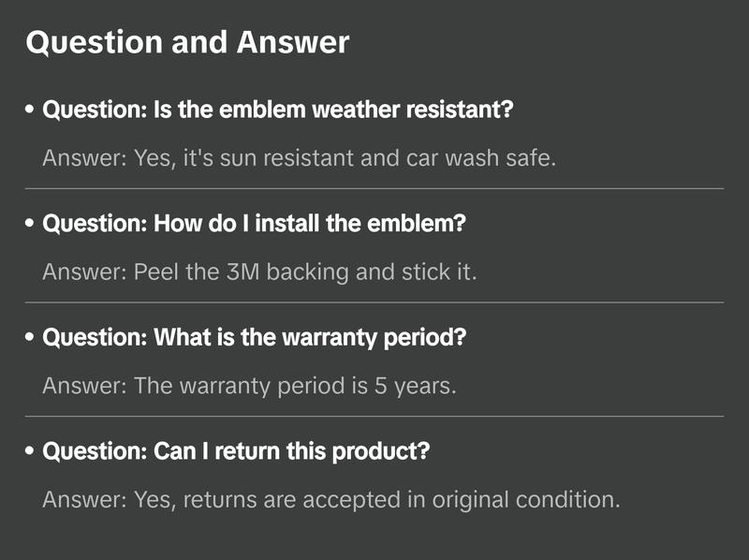Click the bullet beside the install question
Screen dimensions: 749x560
31,225
